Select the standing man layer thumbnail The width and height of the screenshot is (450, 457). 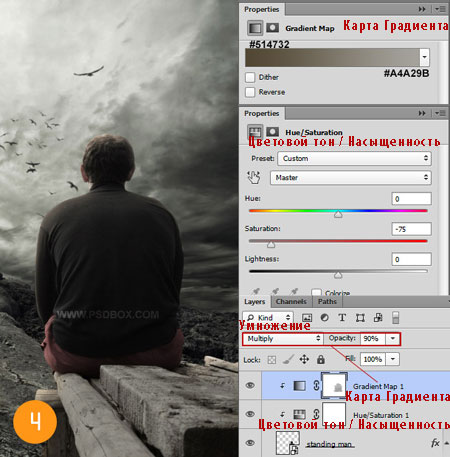coord(288,443)
